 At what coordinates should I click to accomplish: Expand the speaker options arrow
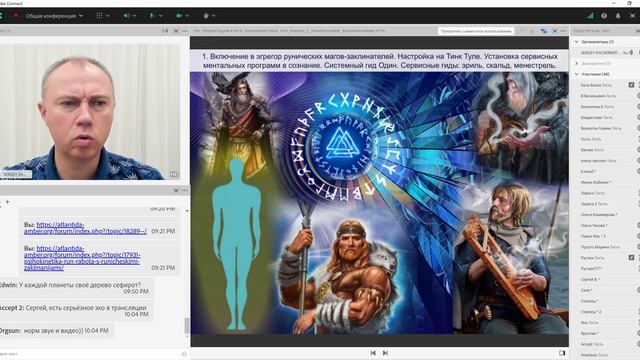pos(134,16)
